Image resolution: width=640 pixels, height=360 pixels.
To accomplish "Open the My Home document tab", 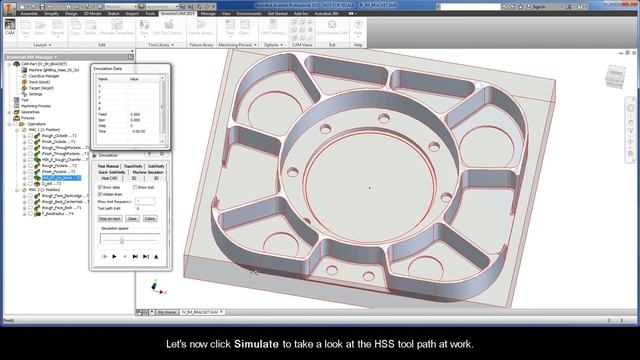I will (167, 312).
